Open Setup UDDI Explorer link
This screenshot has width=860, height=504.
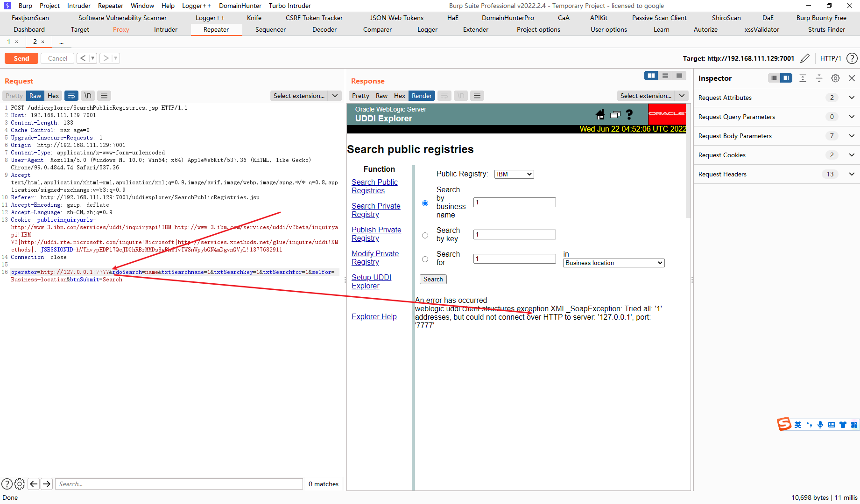click(371, 281)
